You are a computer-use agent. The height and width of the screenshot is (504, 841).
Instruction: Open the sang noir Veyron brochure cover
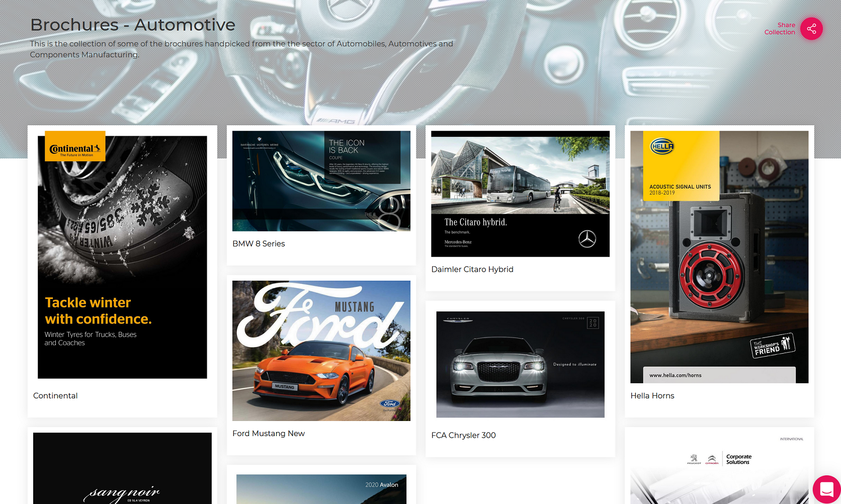click(x=122, y=468)
